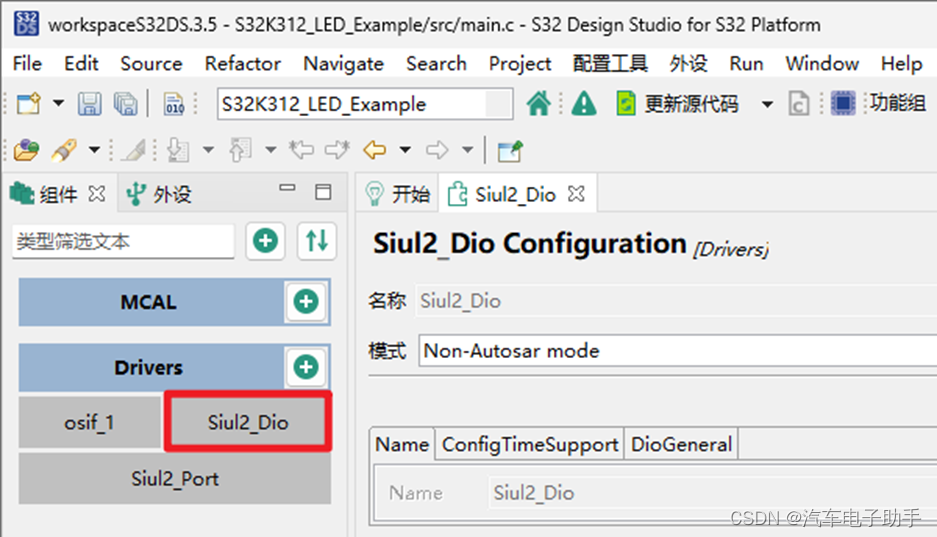The width and height of the screenshot is (937, 537).
Task: Open the Help menu
Action: (901, 63)
